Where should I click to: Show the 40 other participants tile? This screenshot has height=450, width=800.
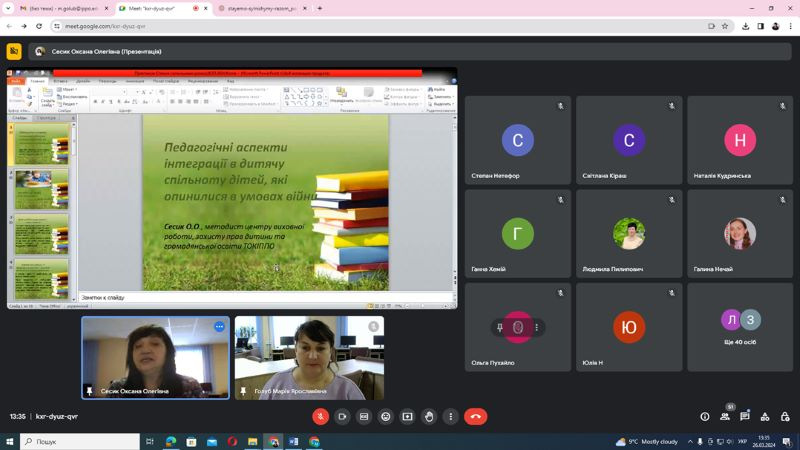(x=740, y=327)
